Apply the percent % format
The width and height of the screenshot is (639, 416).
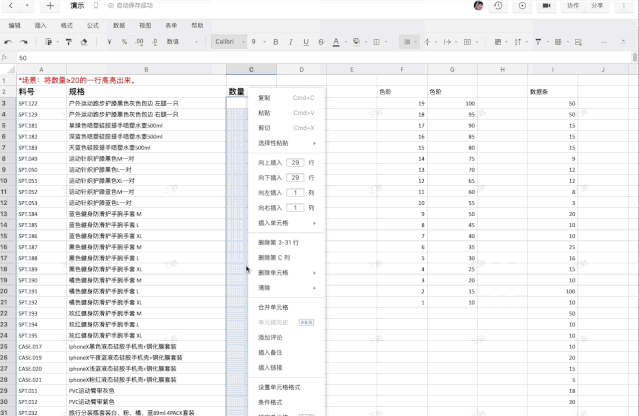(x=124, y=42)
